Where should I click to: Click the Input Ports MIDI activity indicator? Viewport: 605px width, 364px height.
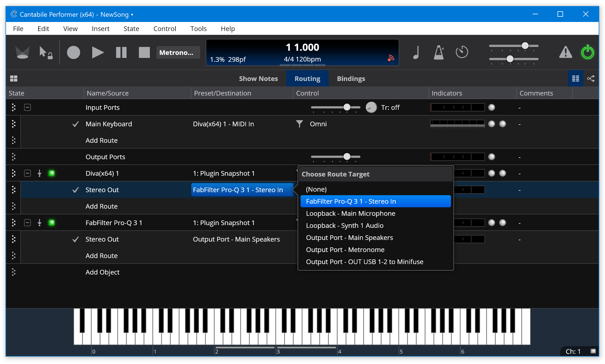tap(491, 107)
